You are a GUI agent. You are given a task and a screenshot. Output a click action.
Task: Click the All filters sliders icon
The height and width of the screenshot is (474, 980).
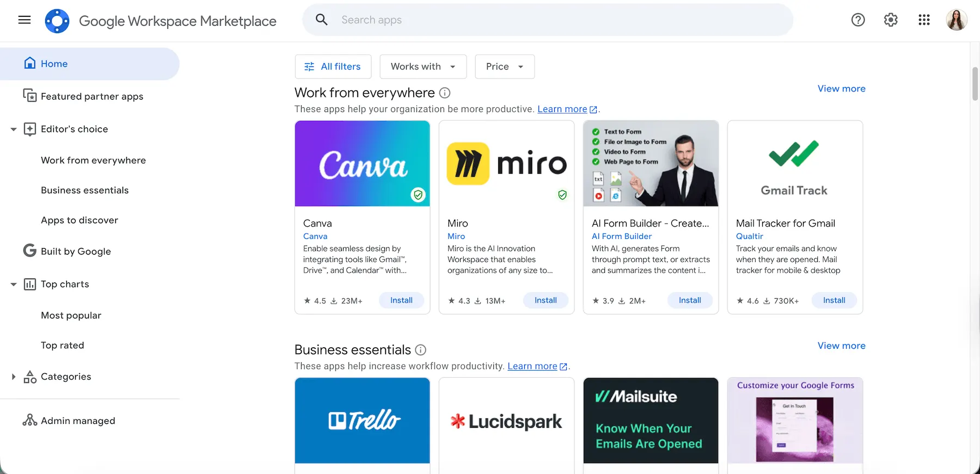coord(309,66)
